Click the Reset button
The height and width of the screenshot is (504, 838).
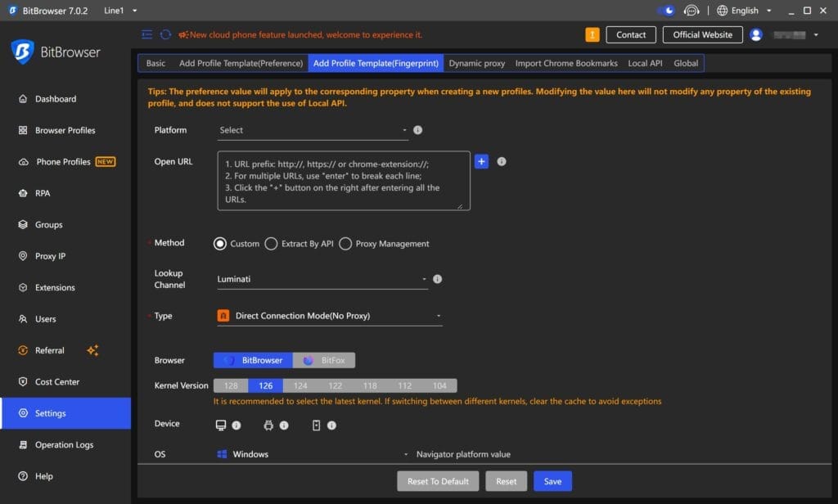[506, 481]
